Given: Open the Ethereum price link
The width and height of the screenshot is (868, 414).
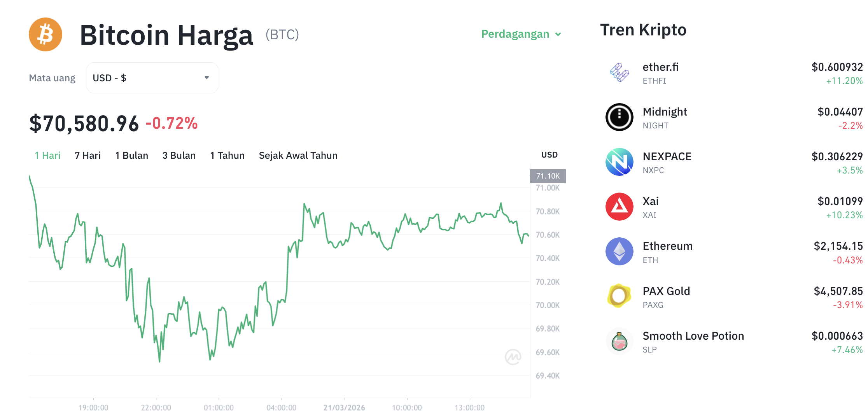Looking at the screenshot, I should click(838, 245).
